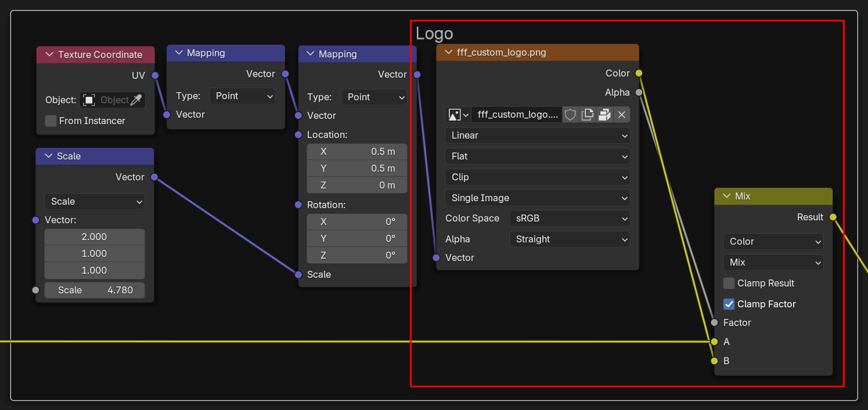Collapse the Mapping node beside Texture Coordinate
868x410 pixels.
pyautogui.click(x=178, y=53)
